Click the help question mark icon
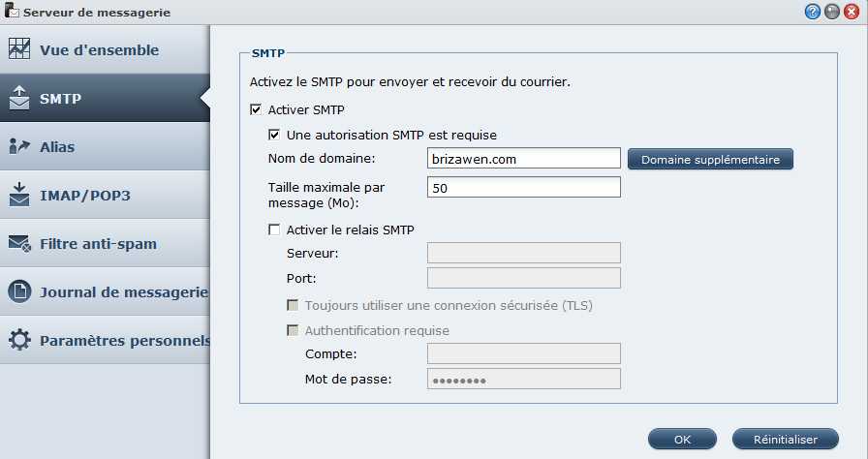The width and height of the screenshot is (868, 459). 812,12
